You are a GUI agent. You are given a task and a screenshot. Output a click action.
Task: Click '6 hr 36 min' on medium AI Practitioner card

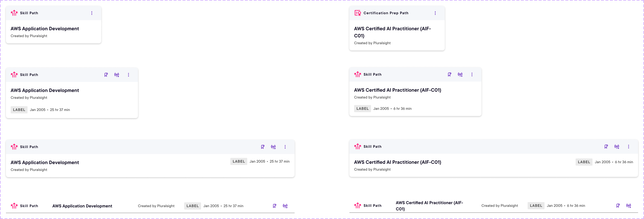tap(403, 108)
